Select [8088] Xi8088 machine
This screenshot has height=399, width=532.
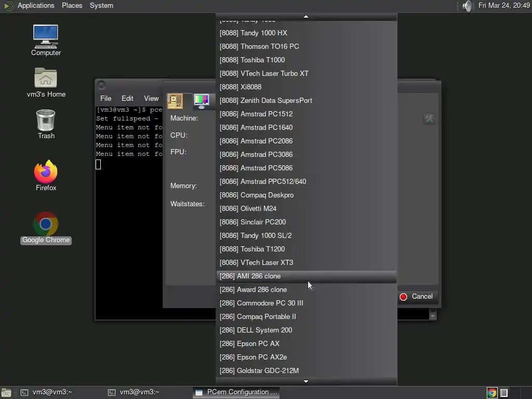307,87
